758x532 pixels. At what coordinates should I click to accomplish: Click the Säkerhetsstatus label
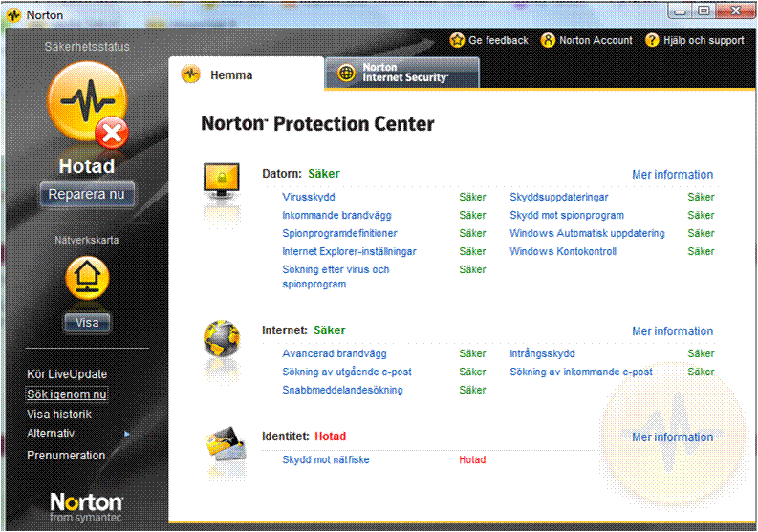click(x=87, y=47)
